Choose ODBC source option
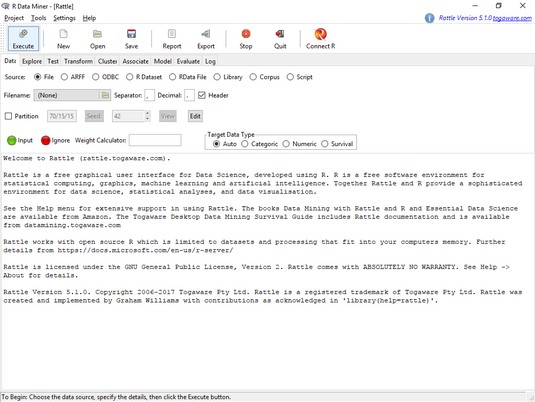 tap(96, 77)
